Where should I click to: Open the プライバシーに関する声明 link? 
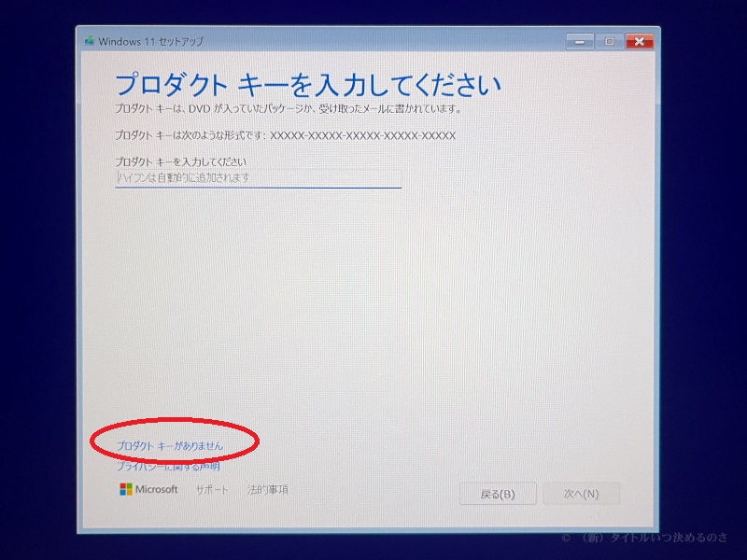168,466
